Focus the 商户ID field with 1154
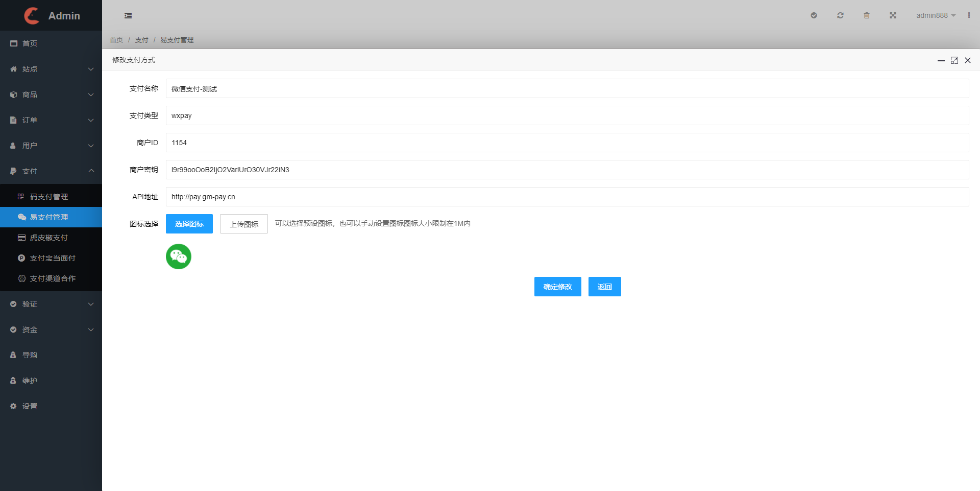The image size is (980, 491). point(567,143)
